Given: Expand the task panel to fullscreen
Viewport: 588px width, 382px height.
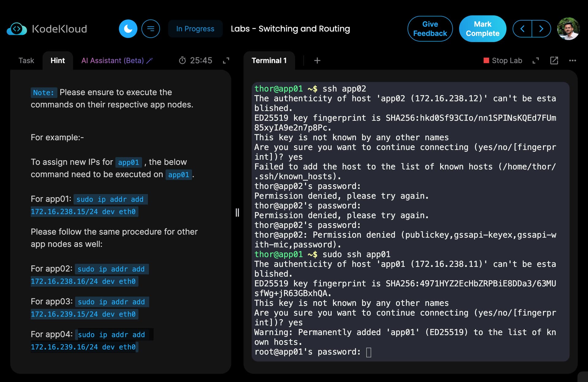Looking at the screenshot, I should pos(226,61).
